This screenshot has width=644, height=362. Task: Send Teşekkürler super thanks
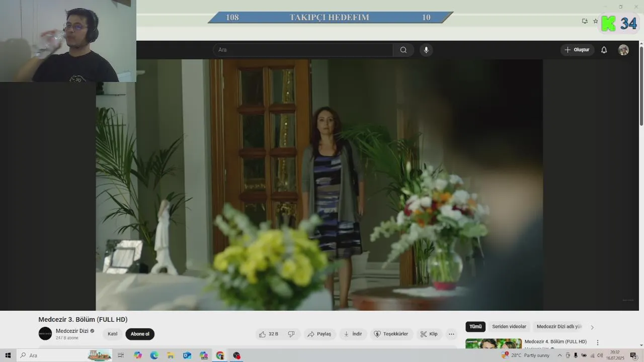(391, 334)
